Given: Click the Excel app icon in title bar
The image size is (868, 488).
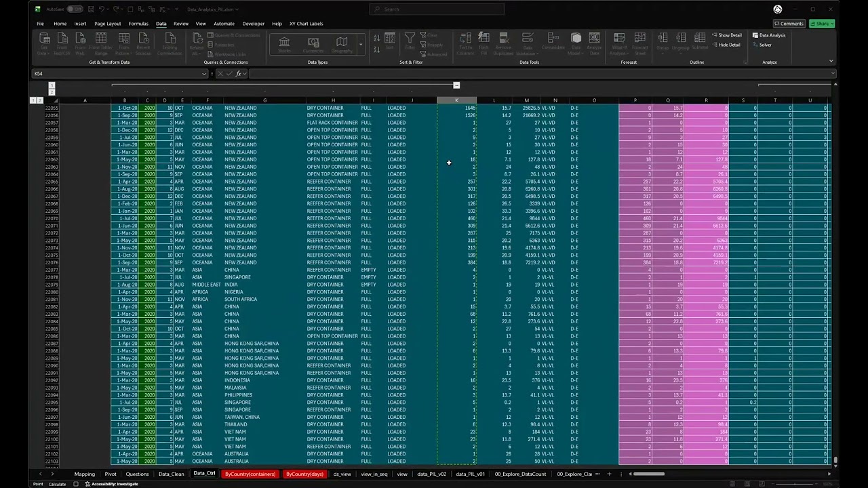Looking at the screenshot, I should tap(38, 9).
